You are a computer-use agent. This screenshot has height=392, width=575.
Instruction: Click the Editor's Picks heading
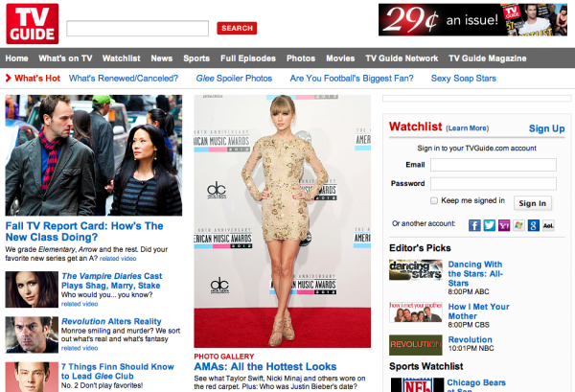pos(420,248)
